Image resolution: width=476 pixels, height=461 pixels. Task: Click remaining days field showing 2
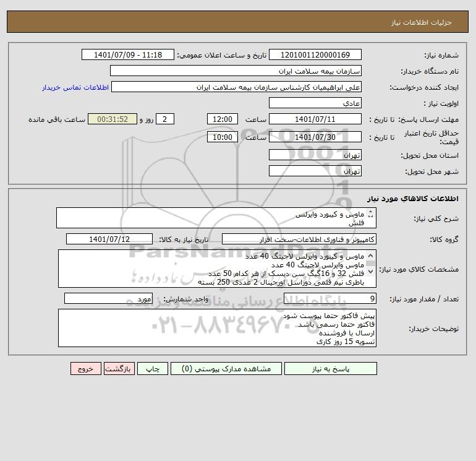pyautogui.click(x=165, y=119)
